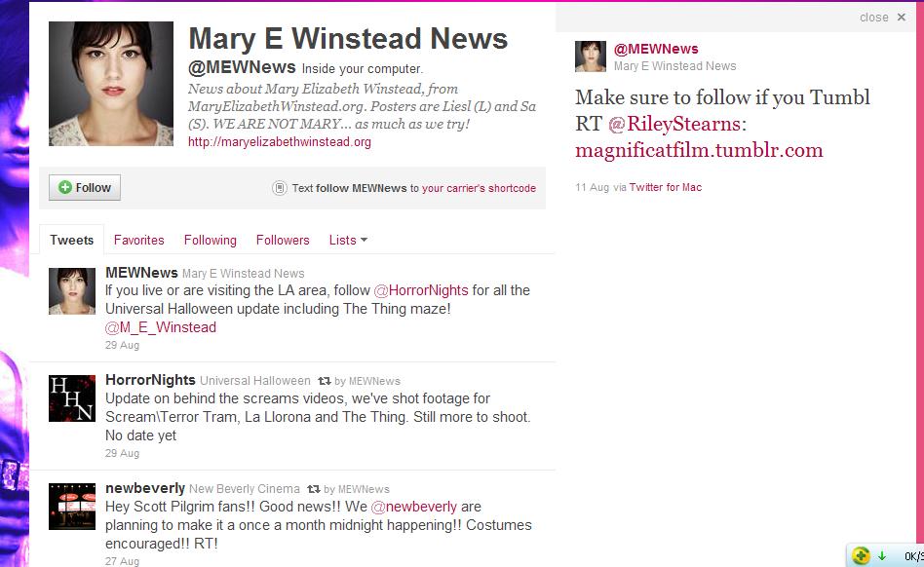The height and width of the screenshot is (567, 924).
Task: Click the green plus Follow button
Action: [84, 187]
